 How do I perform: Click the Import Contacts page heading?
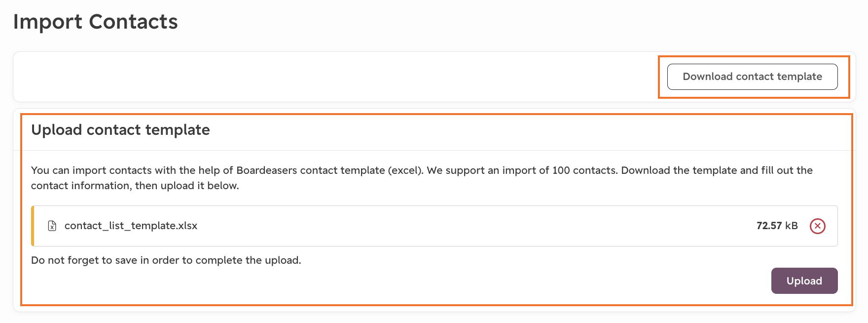[x=95, y=22]
